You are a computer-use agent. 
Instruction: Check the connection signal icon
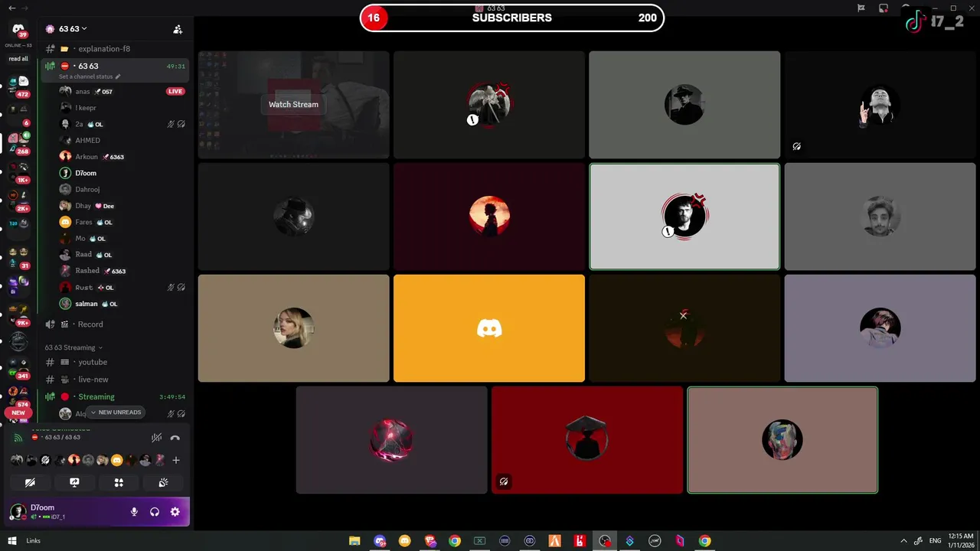point(18,438)
